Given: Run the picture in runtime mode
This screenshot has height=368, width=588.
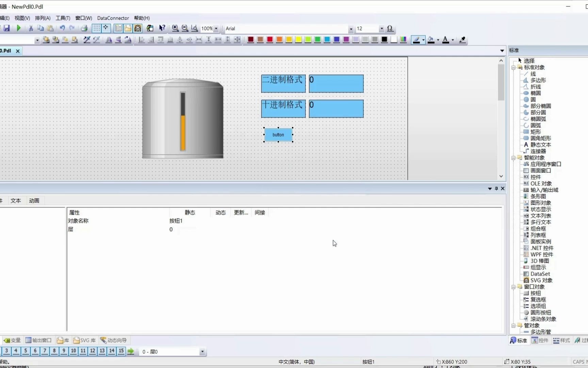Looking at the screenshot, I should tap(19, 28).
